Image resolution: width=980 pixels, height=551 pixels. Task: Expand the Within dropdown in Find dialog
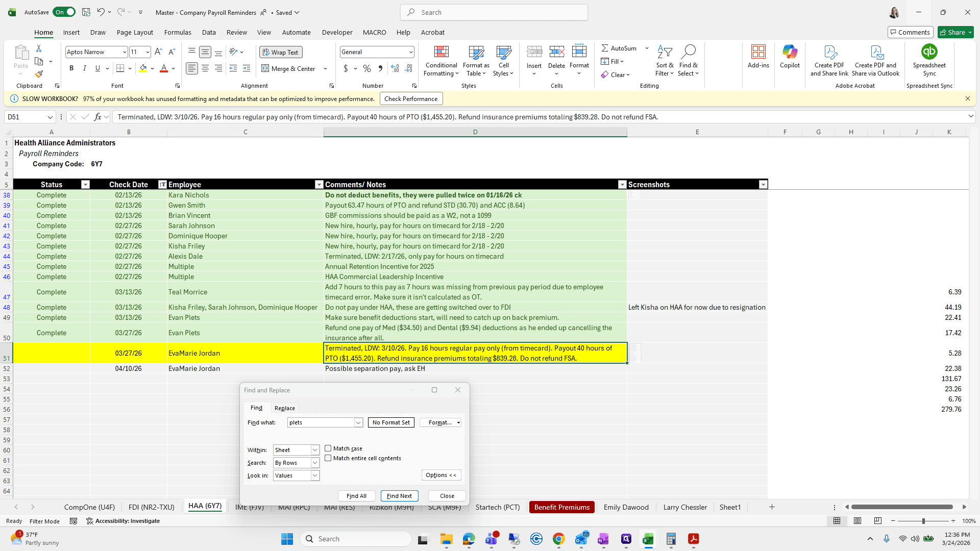[x=315, y=450]
